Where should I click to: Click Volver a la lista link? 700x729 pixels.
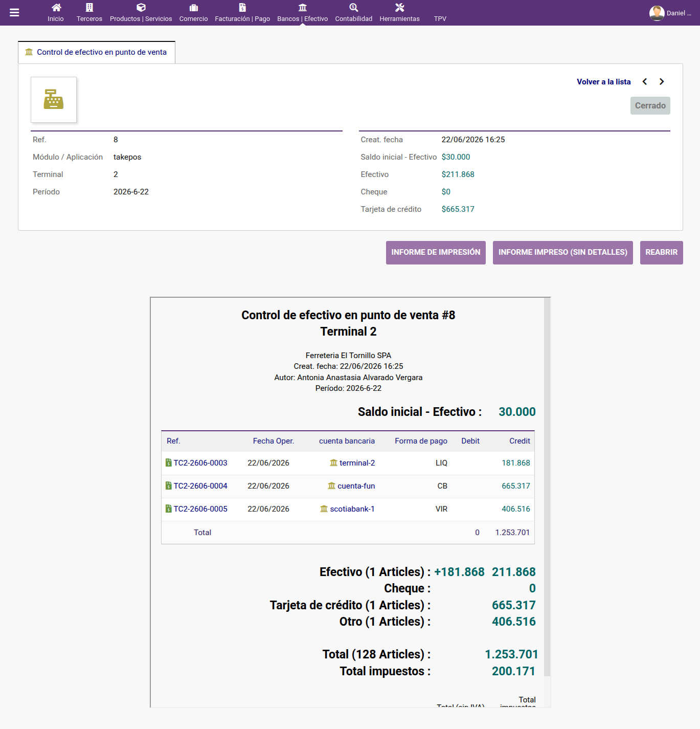pos(603,82)
